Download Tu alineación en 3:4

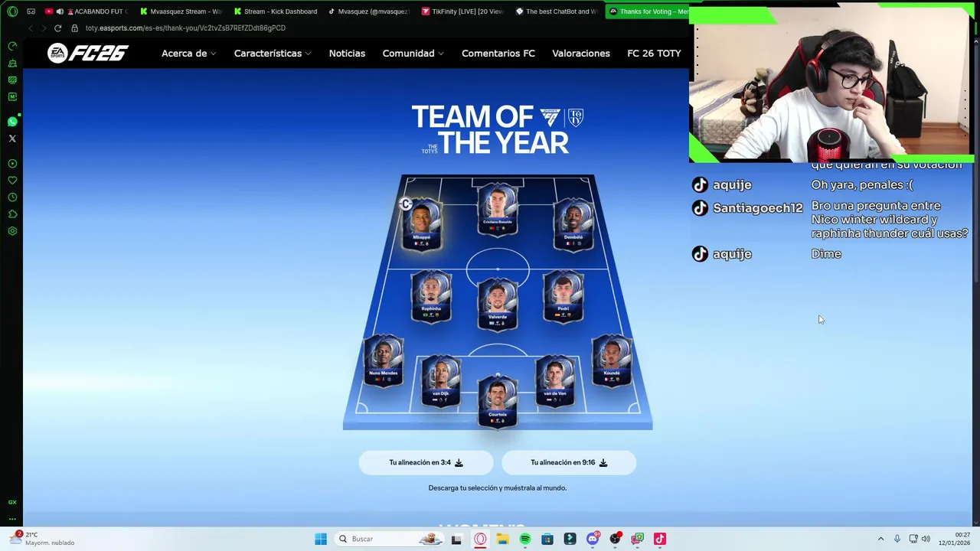click(426, 462)
